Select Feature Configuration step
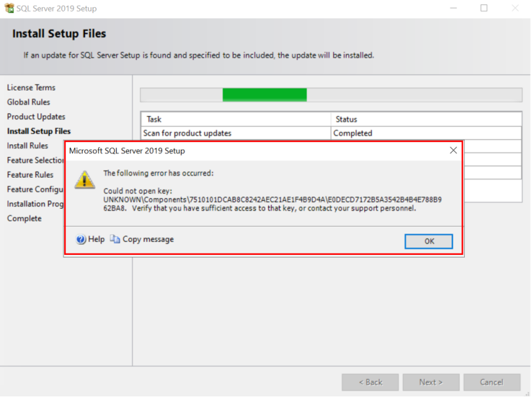The width and height of the screenshot is (532, 397). [35, 190]
